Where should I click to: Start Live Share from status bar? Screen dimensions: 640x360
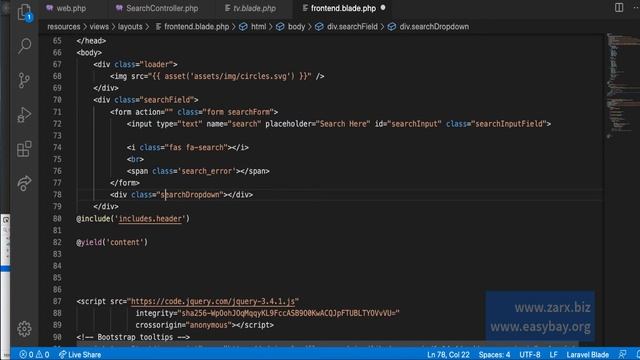pos(80,354)
